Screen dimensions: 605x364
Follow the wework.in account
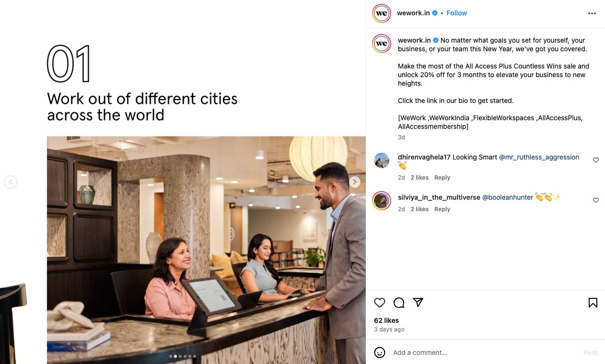coord(456,13)
